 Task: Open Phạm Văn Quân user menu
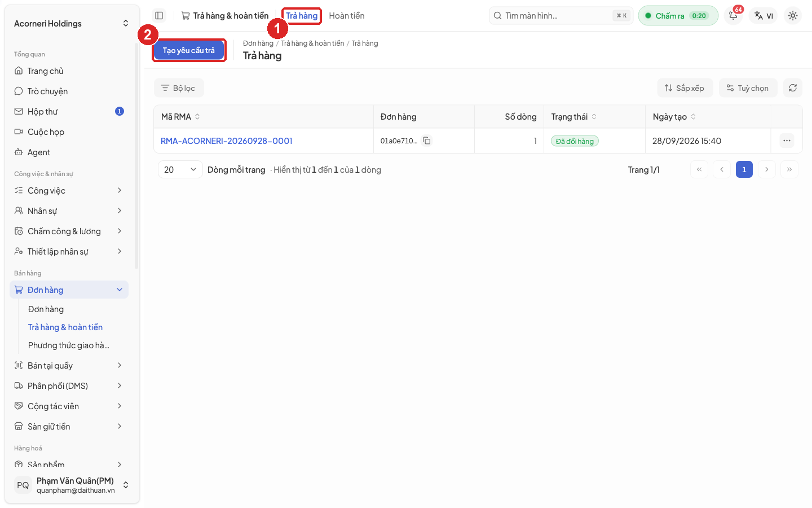(72, 485)
